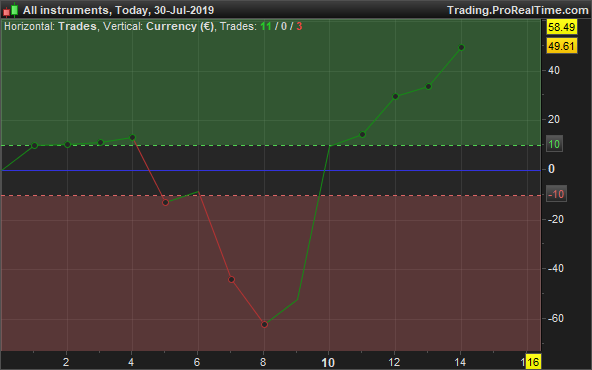Click the red losing trades count 3
Screen dimensions: 592x370
click(299, 26)
